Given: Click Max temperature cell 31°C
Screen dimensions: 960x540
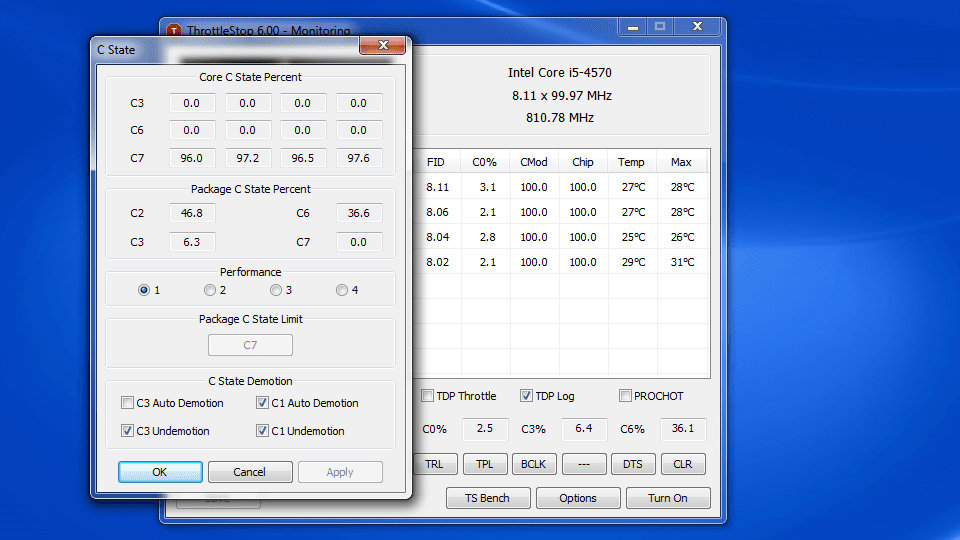Looking at the screenshot, I should click(682, 262).
